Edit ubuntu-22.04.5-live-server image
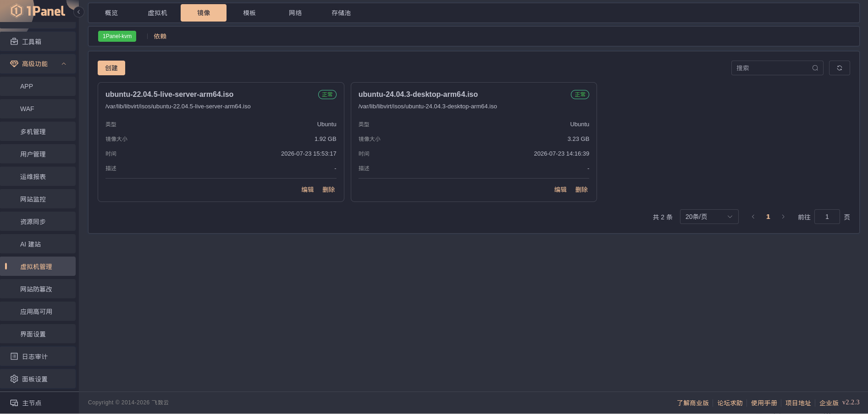The height and width of the screenshot is (414, 868). point(308,190)
